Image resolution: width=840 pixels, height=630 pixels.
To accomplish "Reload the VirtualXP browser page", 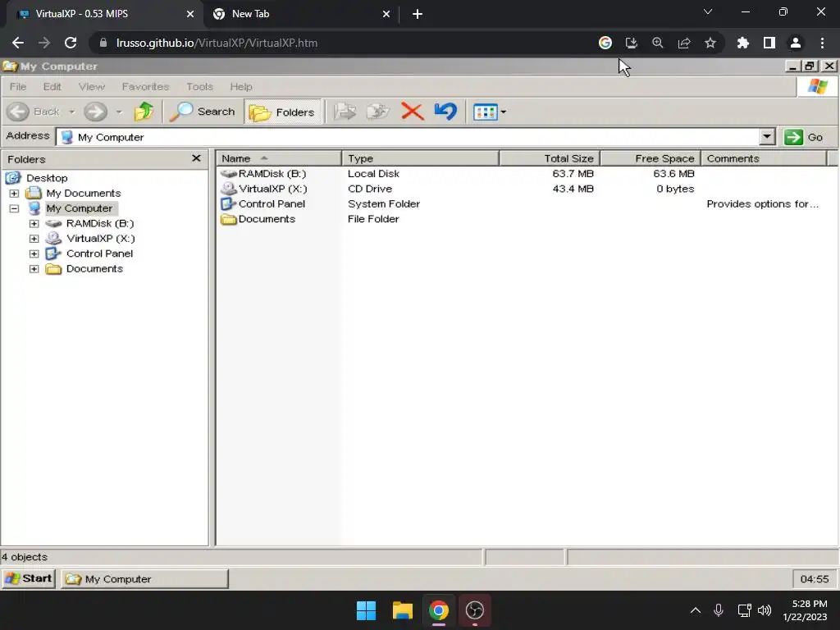I will [71, 43].
